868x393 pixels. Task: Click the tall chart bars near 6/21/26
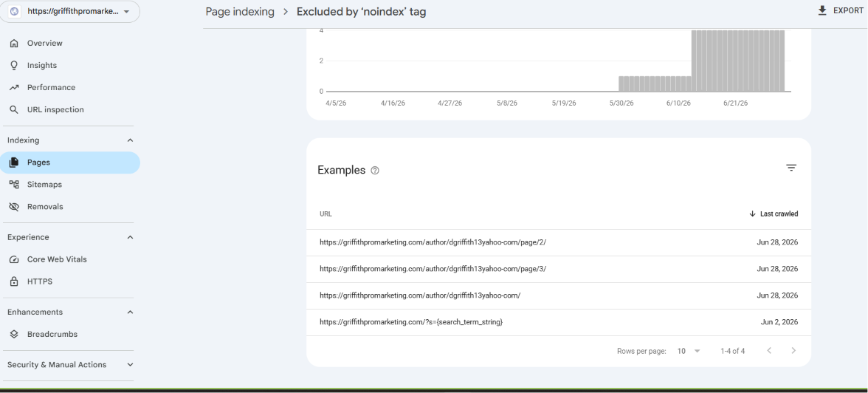coord(738,61)
